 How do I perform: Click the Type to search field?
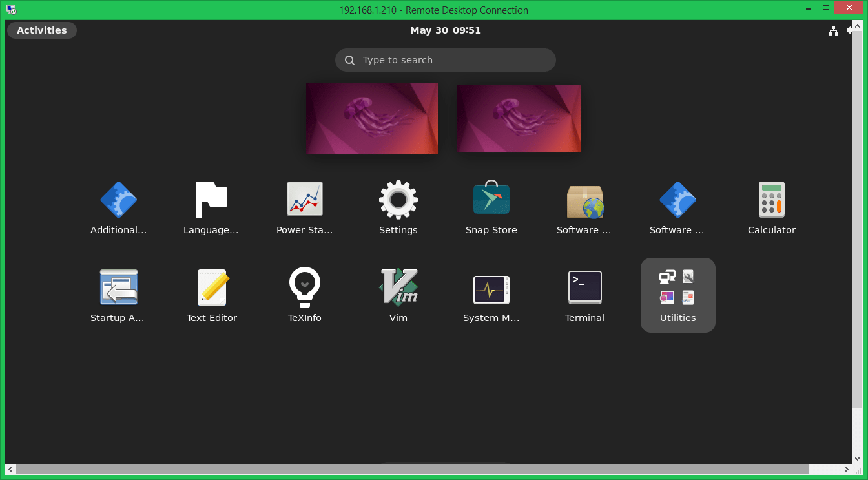(x=445, y=59)
